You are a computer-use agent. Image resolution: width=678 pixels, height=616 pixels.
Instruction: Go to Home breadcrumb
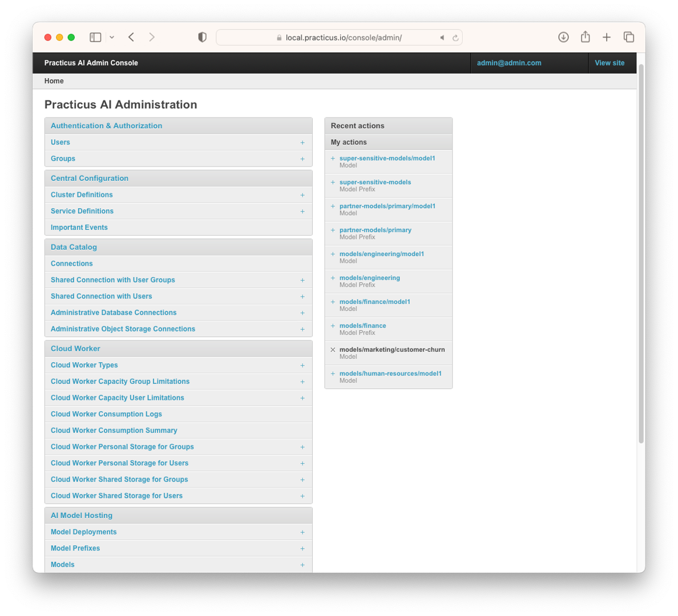[x=54, y=81]
